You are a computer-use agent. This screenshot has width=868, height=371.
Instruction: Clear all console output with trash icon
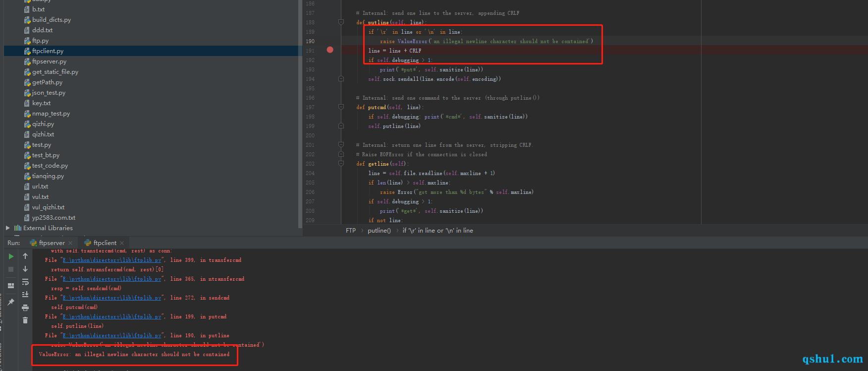coord(25,320)
